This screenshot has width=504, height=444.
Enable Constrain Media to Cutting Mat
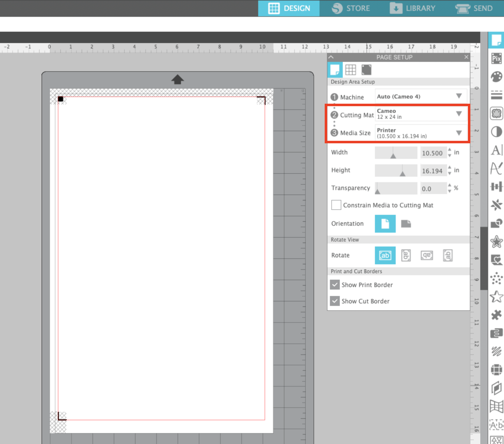[336, 205]
